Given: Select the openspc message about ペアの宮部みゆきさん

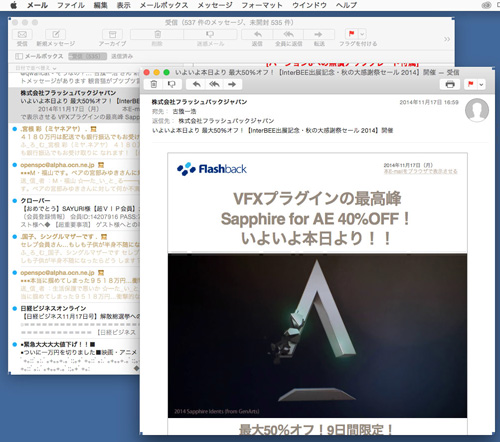Looking at the screenshot, I should (75, 177).
